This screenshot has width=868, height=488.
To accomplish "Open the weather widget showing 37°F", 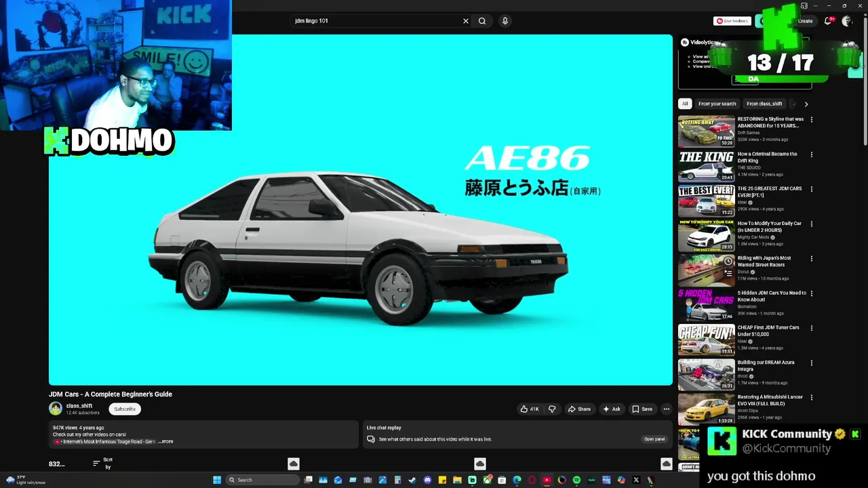I will tap(25, 480).
